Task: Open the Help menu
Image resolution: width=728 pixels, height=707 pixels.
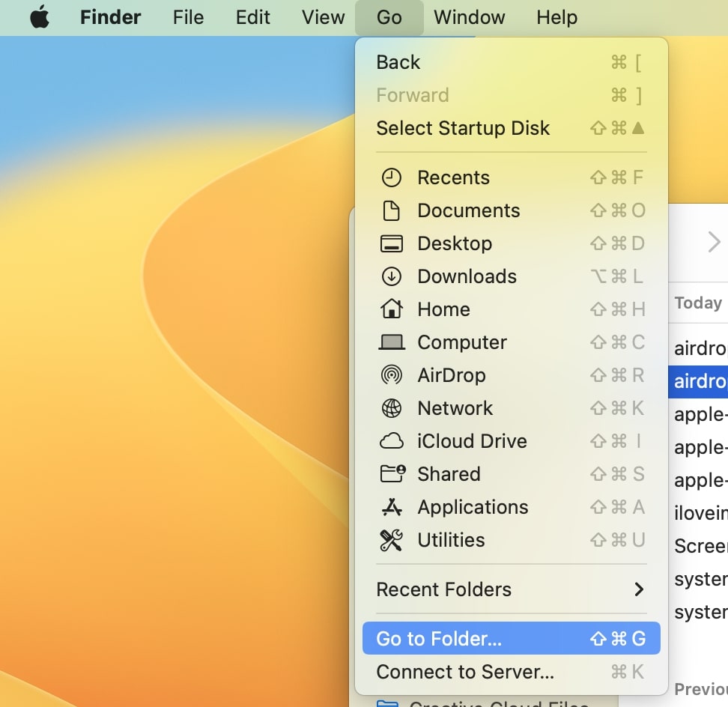Action: [x=556, y=17]
